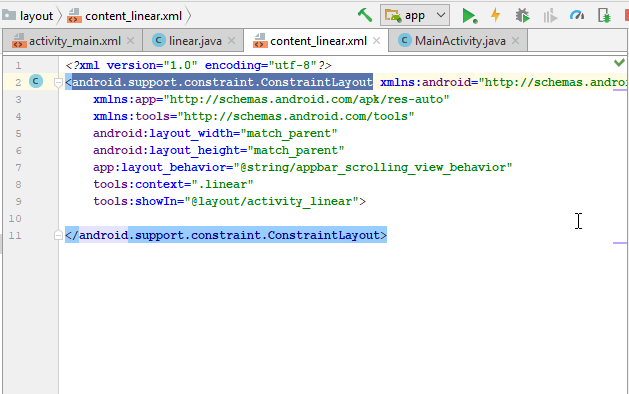Open the app run configuration dropdown
The width and height of the screenshot is (629, 394).
[415, 15]
